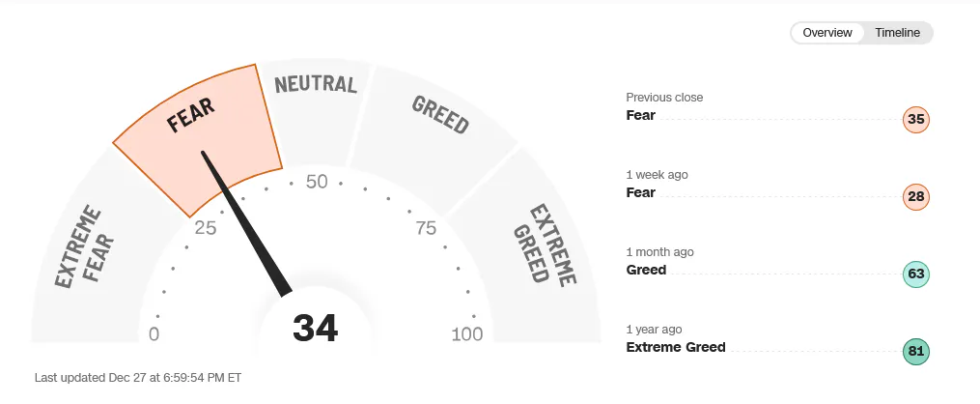980x404 pixels.
Task: Click the 1 month ago 63 badge
Action: click(916, 274)
